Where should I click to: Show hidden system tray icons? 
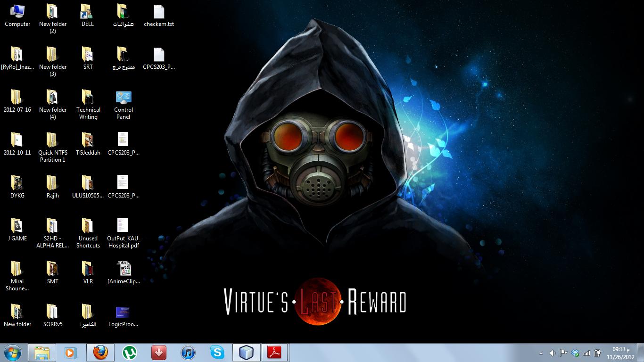[541, 353]
